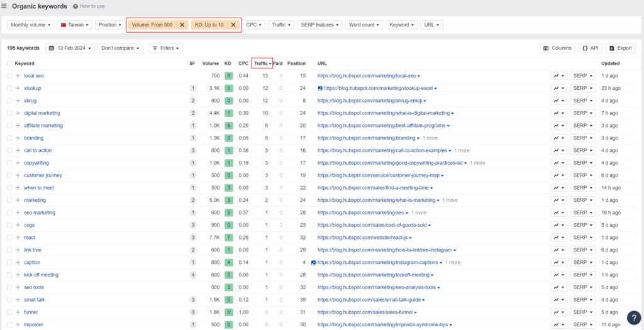
Task: Open the CPC filter dropdown
Action: [x=254, y=25]
